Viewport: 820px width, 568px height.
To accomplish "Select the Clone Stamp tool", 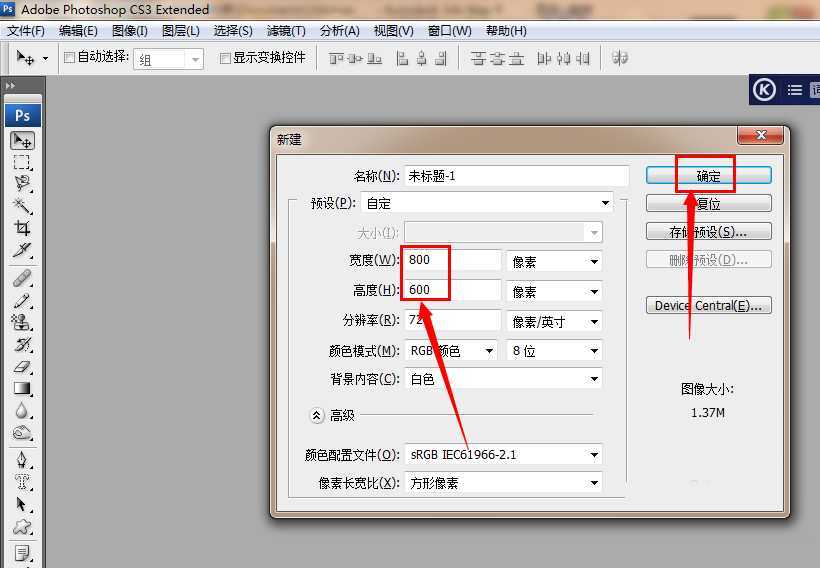I will pyautogui.click(x=22, y=322).
